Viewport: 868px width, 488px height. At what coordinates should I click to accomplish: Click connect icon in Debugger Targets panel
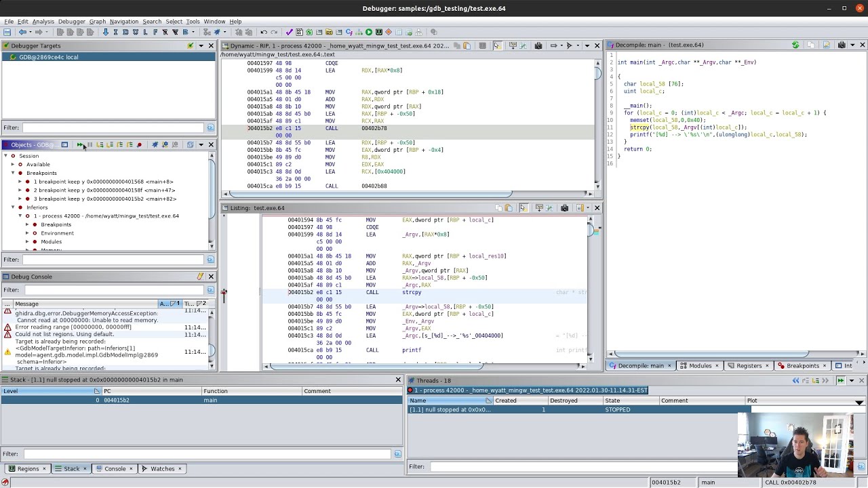click(x=191, y=45)
